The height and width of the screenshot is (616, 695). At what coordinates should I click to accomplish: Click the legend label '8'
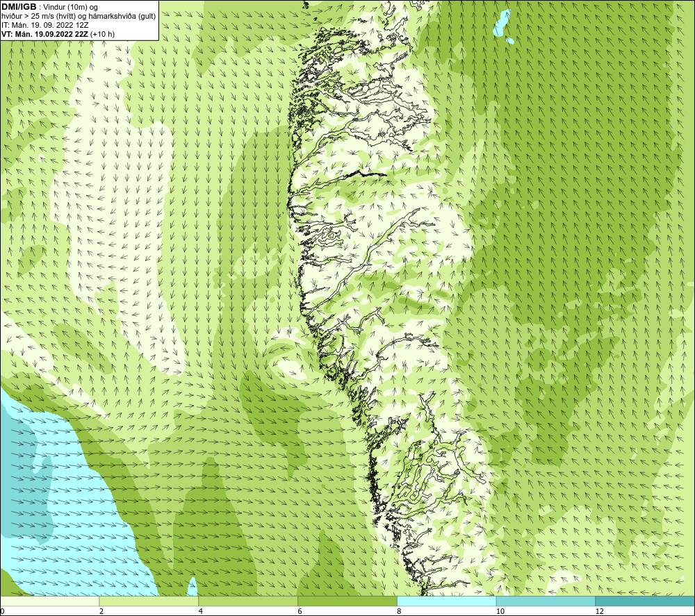(x=399, y=612)
